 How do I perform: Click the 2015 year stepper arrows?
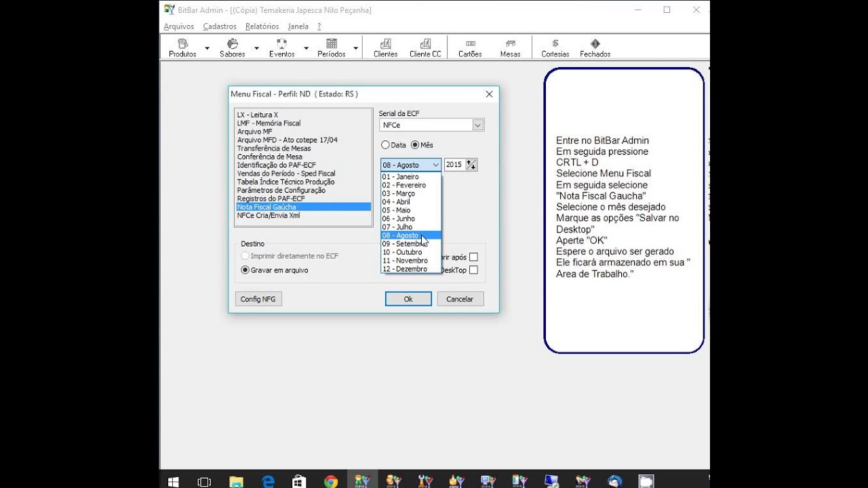click(x=471, y=165)
